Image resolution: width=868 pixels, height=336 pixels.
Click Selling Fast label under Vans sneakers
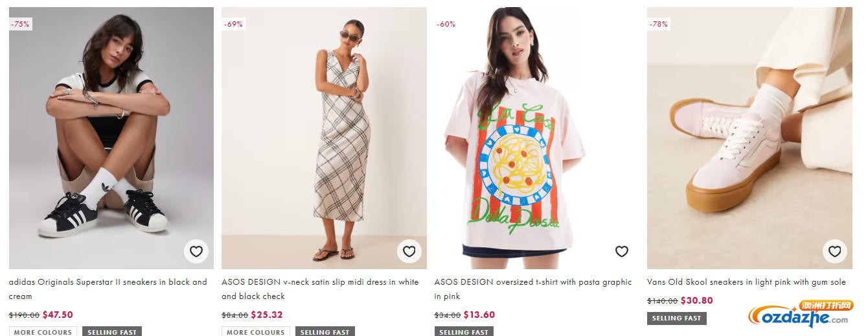(x=676, y=318)
